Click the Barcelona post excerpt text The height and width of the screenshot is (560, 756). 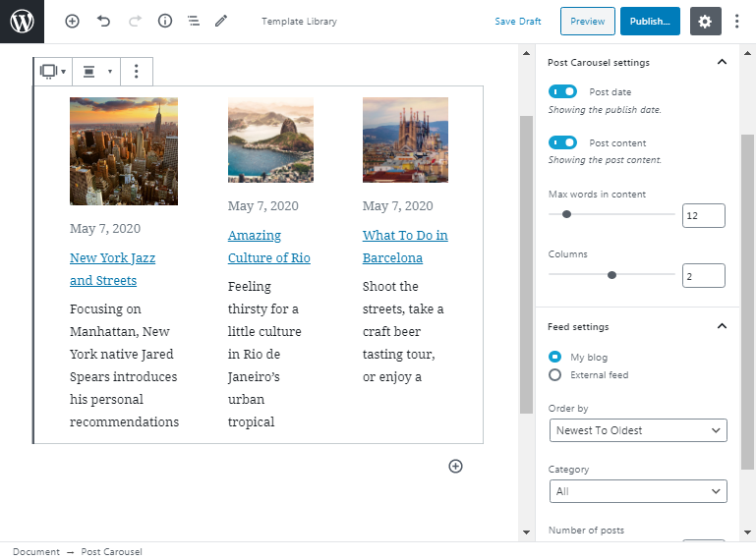pyautogui.click(x=403, y=331)
